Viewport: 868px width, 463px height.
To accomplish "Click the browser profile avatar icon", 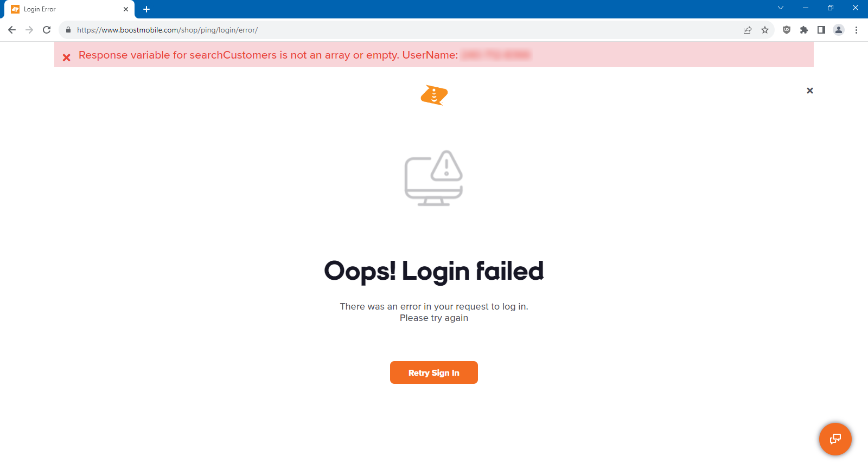I will pyautogui.click(x=839, y=30).
